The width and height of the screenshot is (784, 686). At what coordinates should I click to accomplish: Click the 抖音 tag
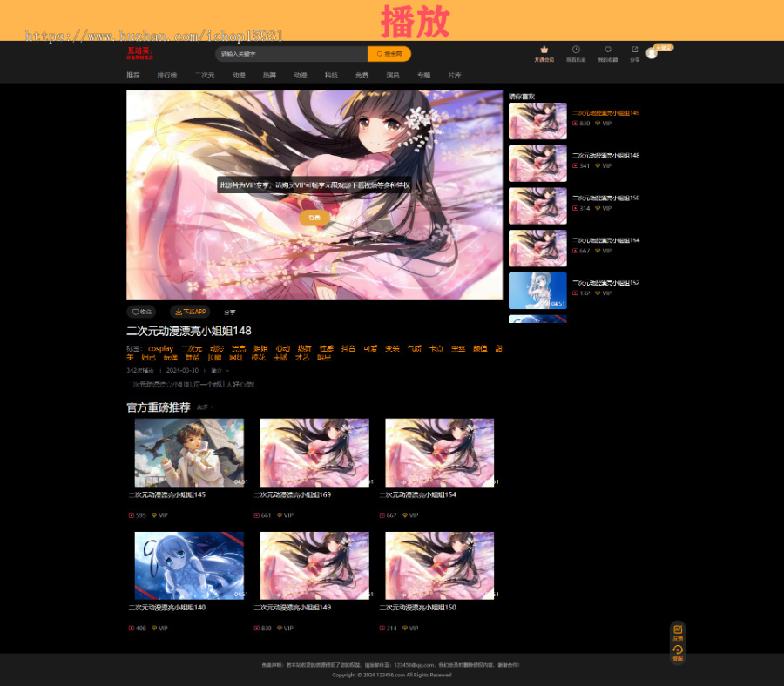[348, 349]
